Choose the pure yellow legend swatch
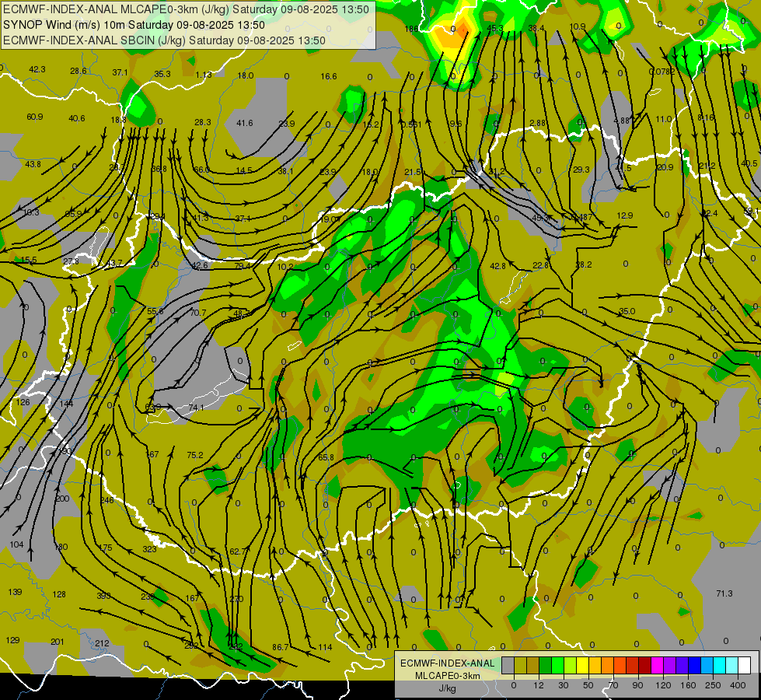This screenshot has height=700, width=761. point(583,666)
